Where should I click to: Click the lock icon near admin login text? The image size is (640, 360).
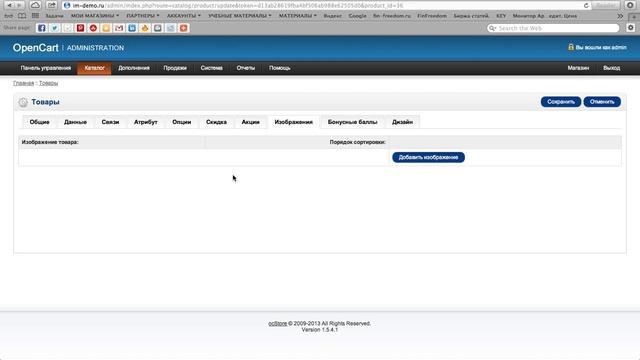tap(571, 47)
